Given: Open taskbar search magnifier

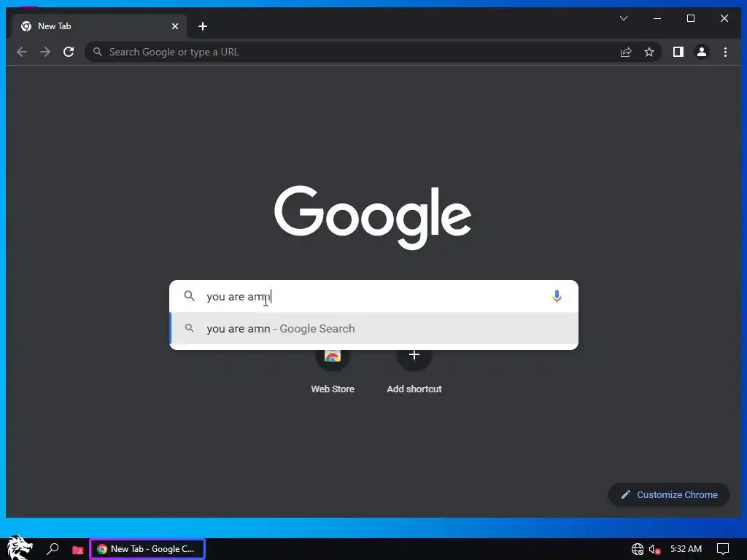Looking at the screenshot, I should coord(53,548).
